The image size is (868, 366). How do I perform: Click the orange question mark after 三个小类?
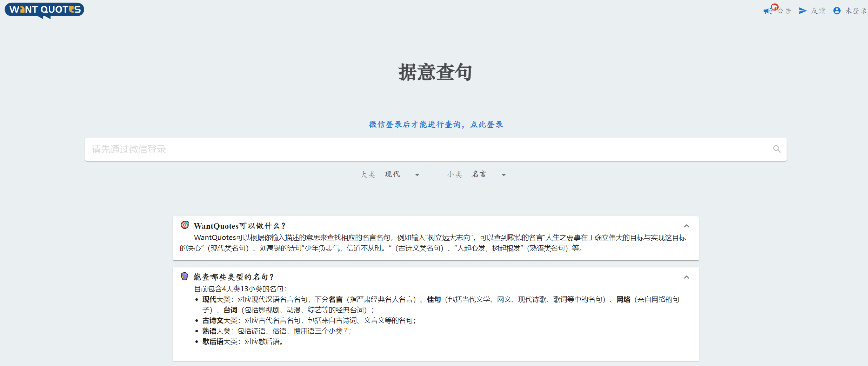(346, 330)
